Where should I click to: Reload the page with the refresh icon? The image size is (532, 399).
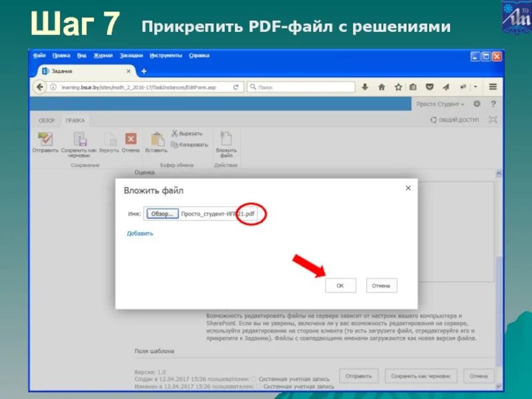236,87
